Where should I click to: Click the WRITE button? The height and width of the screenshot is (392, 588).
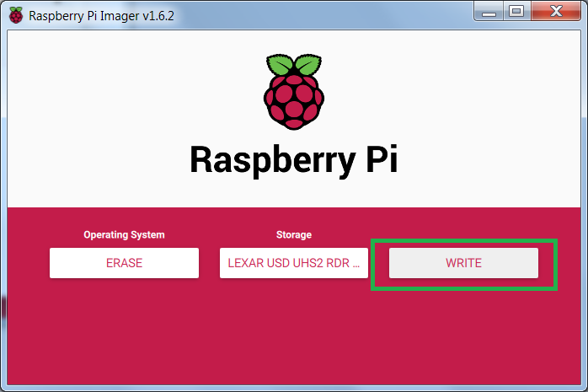pos(463,263)
